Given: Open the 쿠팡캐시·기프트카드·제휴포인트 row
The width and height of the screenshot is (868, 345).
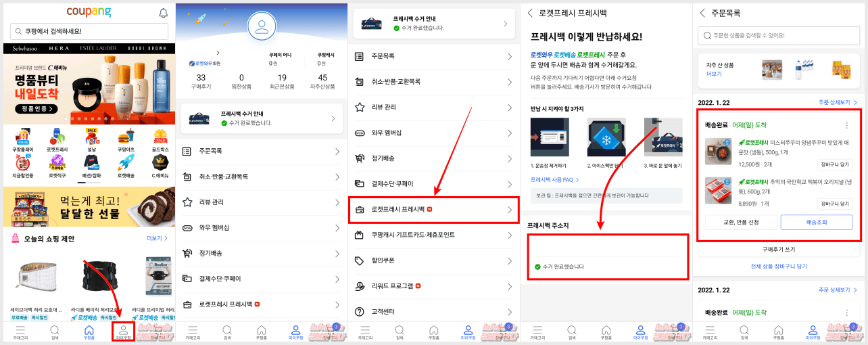Looking at the screenshot, I should point(433,235).
